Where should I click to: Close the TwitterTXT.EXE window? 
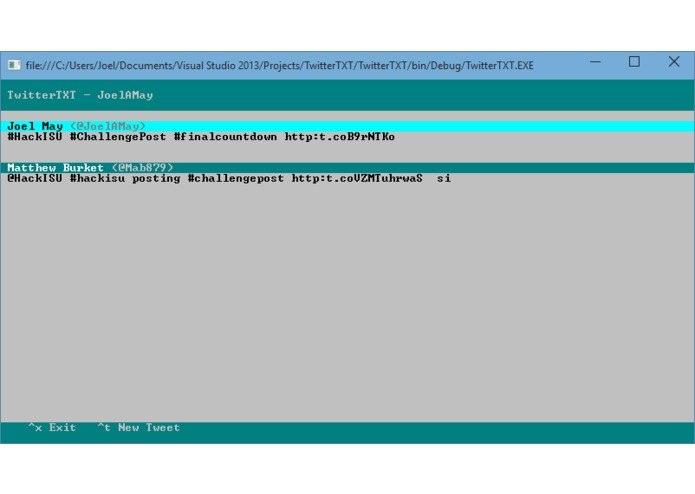point(674,62)
